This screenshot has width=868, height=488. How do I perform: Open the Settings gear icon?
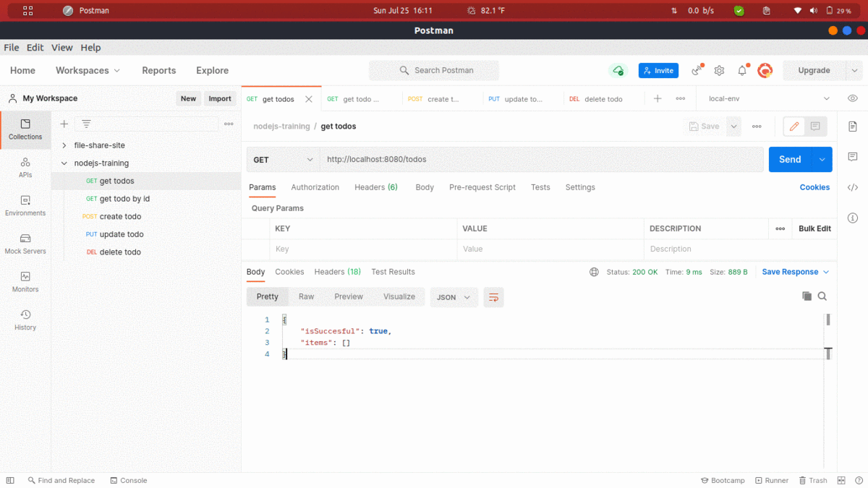pyautogui.click(x=719, y=70)
